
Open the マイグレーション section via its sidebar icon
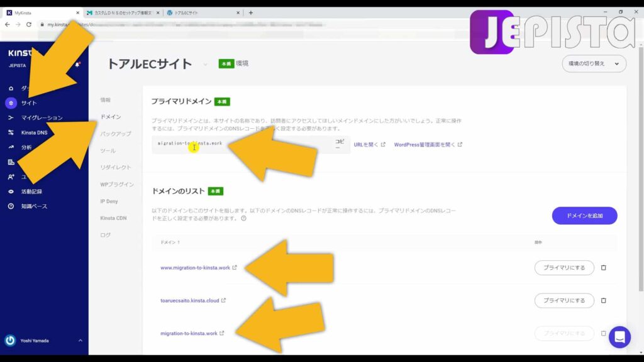tap(10, 118)
